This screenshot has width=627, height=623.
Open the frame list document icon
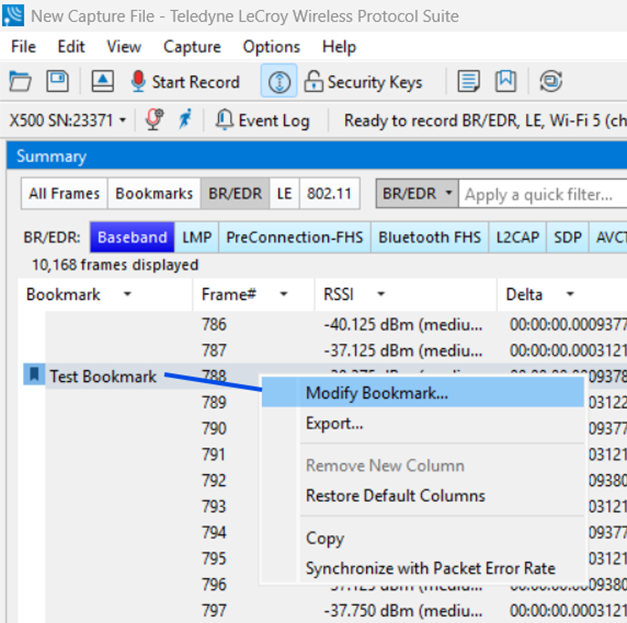[x=468, y=82]
